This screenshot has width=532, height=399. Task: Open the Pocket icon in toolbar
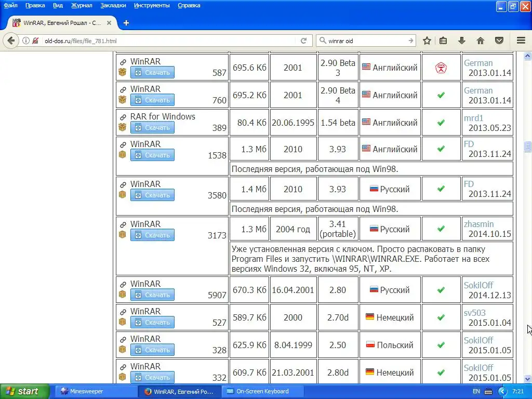click(x=499, y=41)
